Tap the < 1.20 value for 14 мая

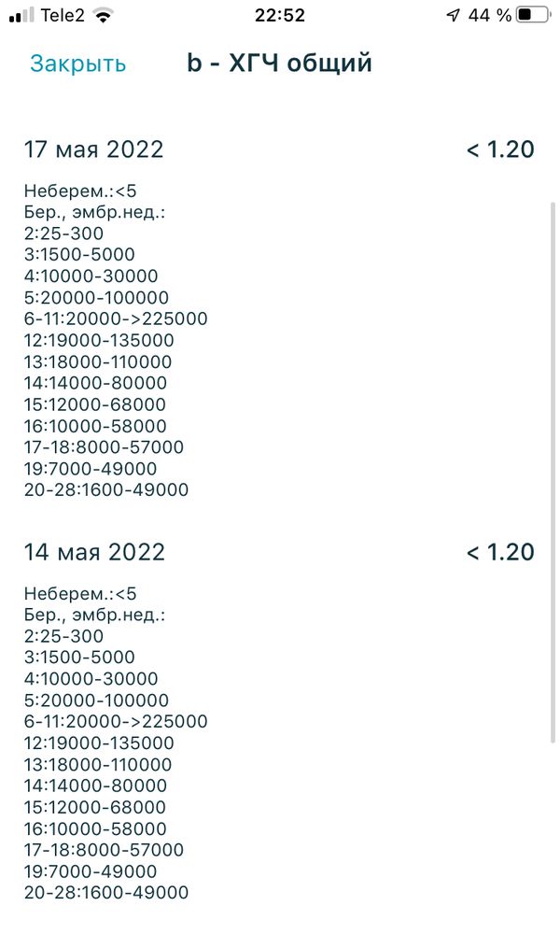(500, 552)
